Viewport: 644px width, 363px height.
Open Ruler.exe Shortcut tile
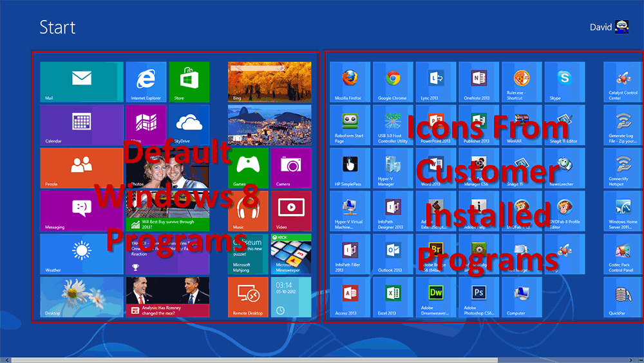point(522,82)
